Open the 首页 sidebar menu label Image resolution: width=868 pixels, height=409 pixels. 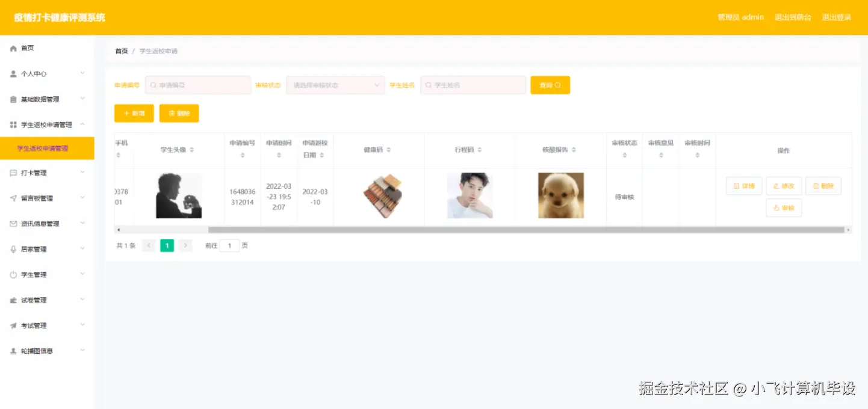click(x=27, y=48)
